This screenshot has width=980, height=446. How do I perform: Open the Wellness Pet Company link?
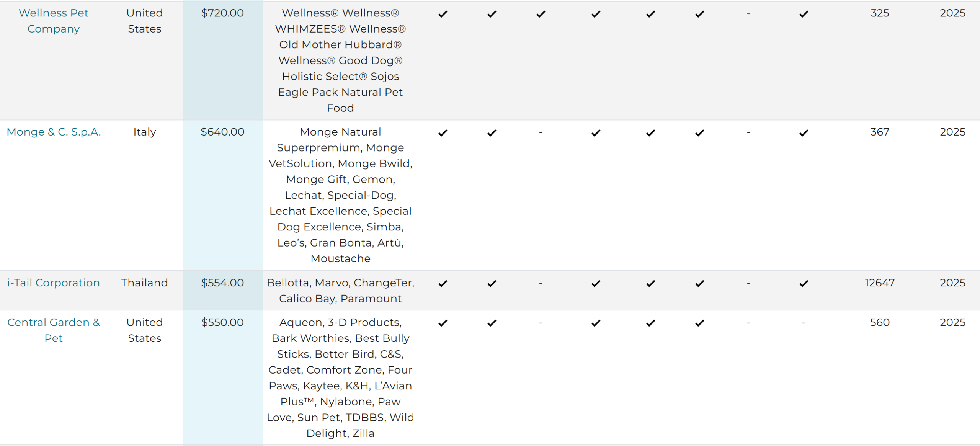point(54,21)
